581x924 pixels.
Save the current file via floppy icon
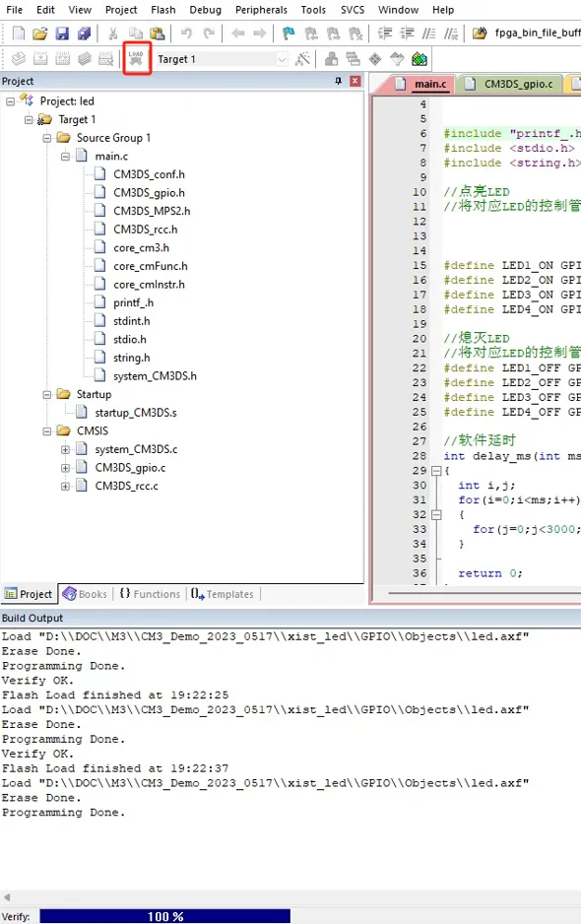click(62, 33)
